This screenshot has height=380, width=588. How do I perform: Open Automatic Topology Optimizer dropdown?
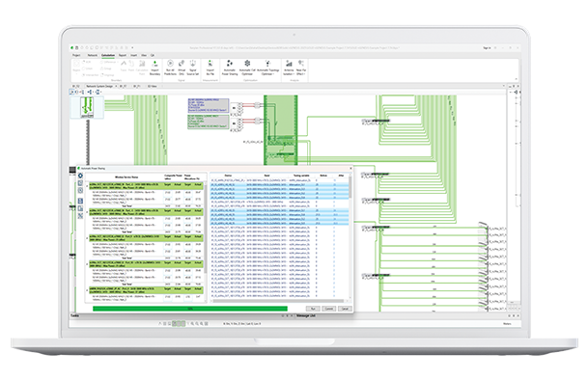(267, 68)
